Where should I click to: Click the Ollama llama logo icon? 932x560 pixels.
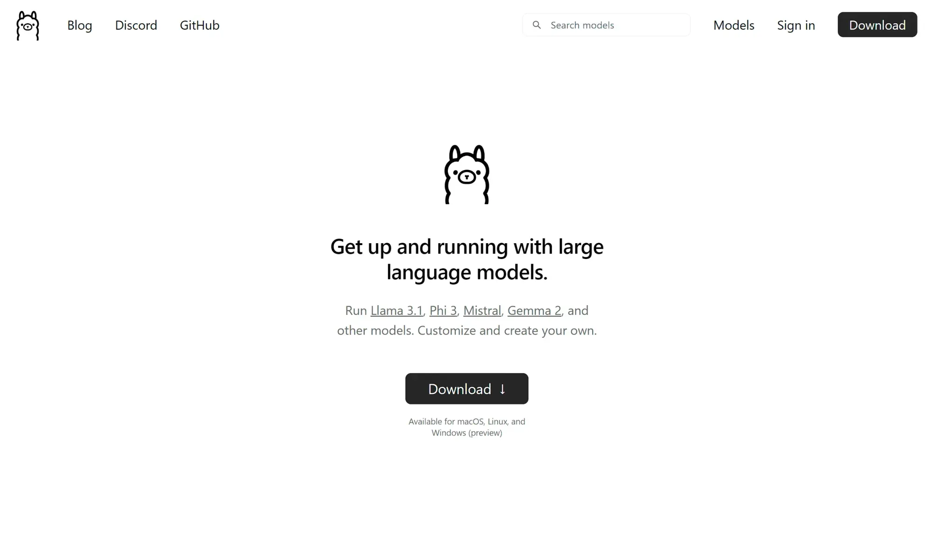tap(28, 25)
